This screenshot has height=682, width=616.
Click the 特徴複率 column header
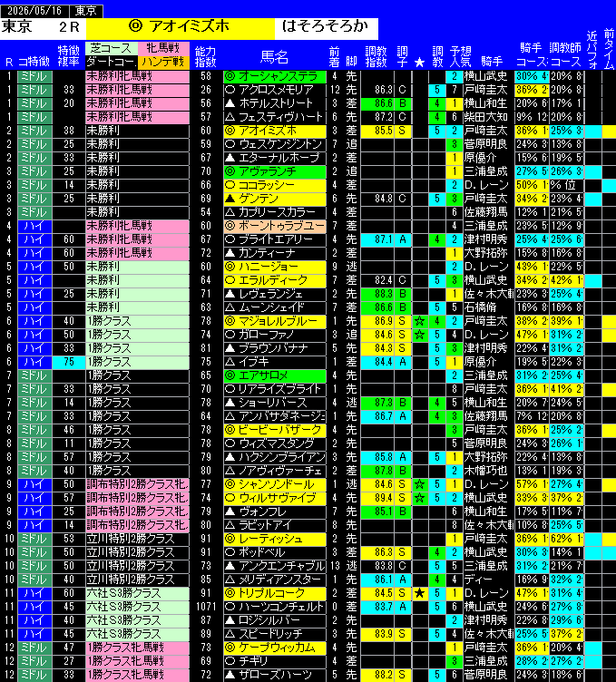pos(69,57)
